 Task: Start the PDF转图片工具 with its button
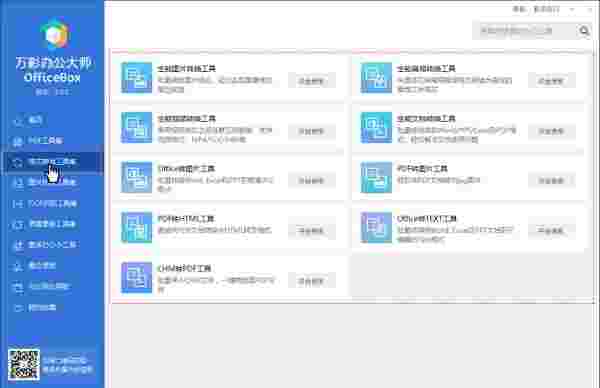click(x=551, y=181)
